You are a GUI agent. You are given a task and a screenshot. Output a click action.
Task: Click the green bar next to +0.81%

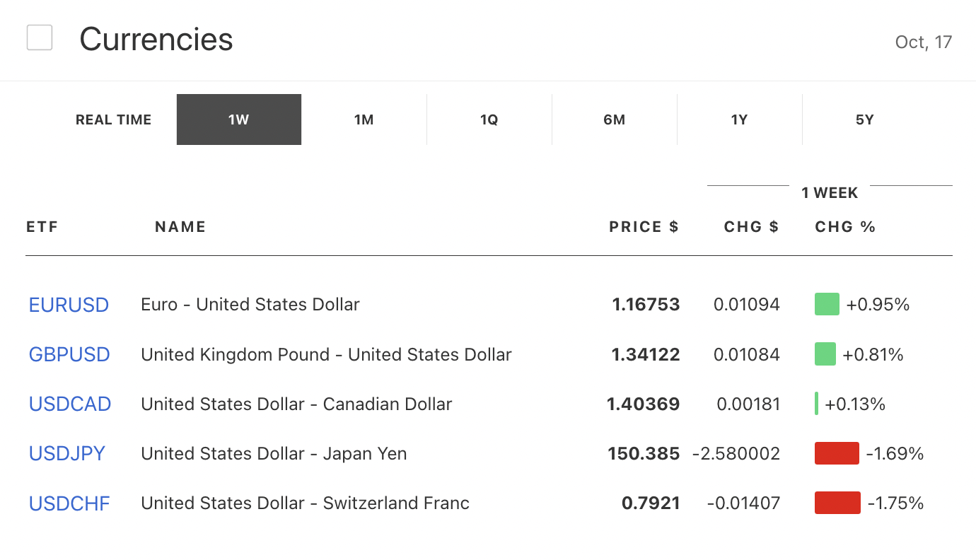coord(825,354)
